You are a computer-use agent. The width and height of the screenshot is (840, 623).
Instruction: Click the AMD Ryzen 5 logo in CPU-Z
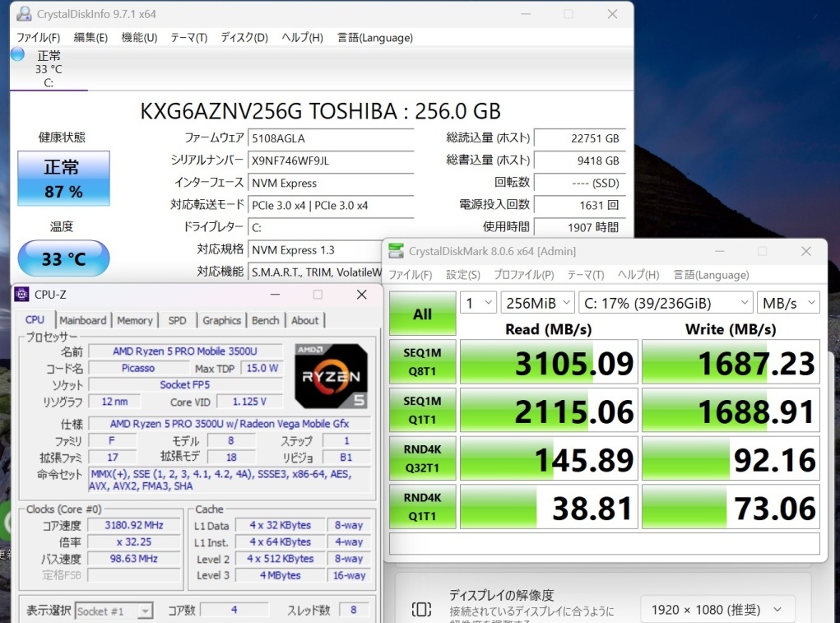331,376
